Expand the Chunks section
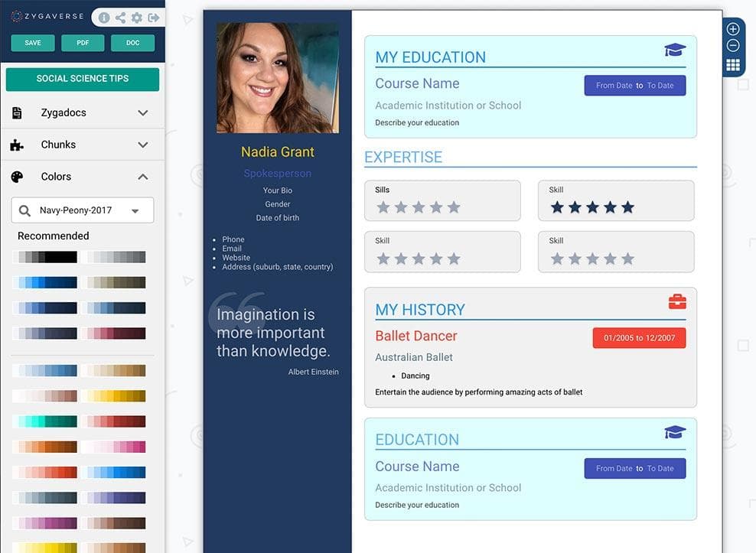This screenshot has height=553, width=756. point(142,145)
